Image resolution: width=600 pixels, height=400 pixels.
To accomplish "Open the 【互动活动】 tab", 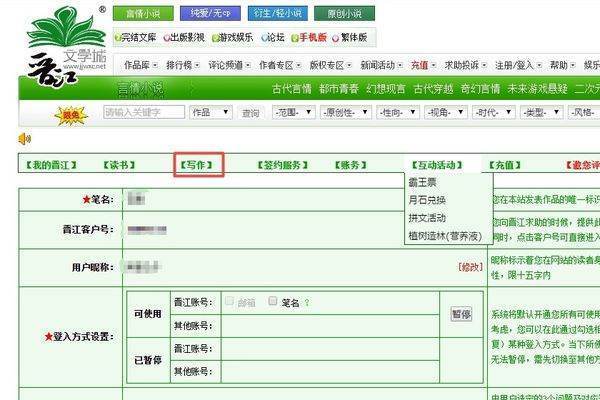I will (437, 165).
